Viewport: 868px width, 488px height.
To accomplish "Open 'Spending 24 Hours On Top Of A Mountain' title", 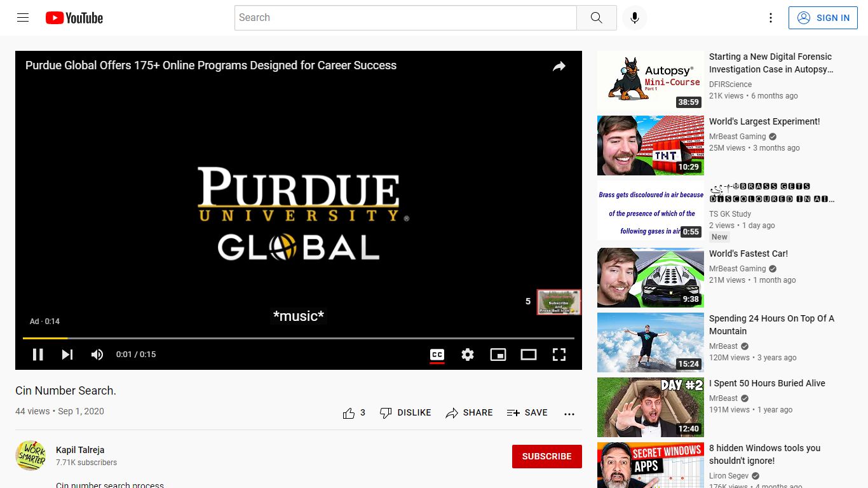I will [x=772, y=325].
